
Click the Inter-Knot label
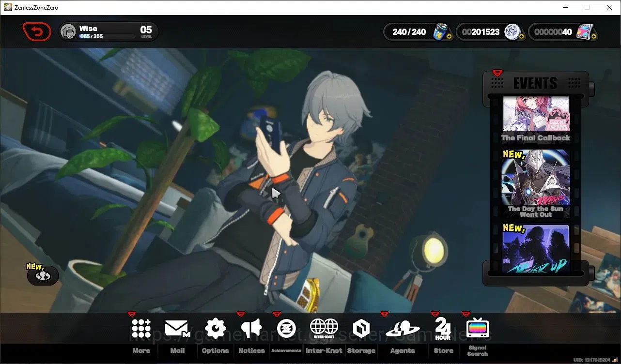tap(324, 351)
